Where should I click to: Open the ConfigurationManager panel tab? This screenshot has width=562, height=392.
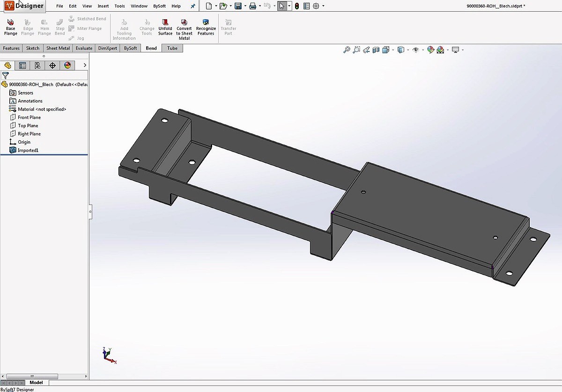[x=37, y=65]
